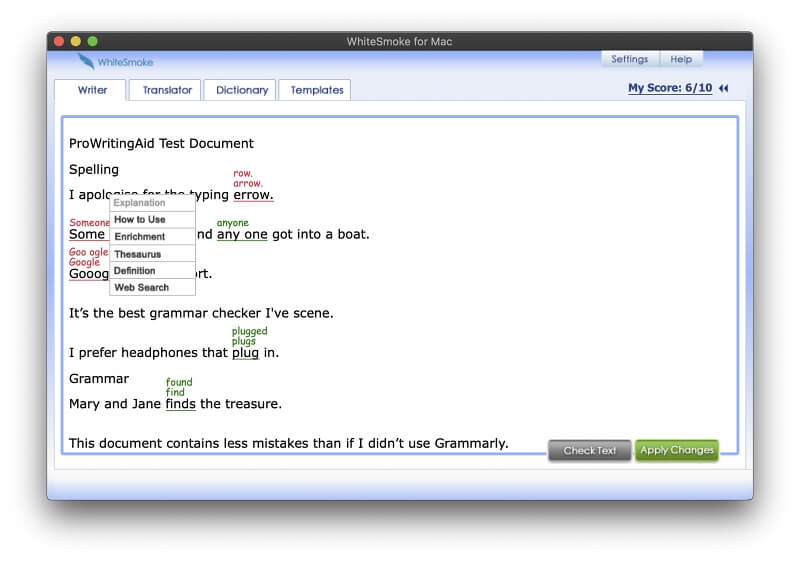The image size is (800, 562).
Task: Choose How to Use from context menu
Action: 153,219
